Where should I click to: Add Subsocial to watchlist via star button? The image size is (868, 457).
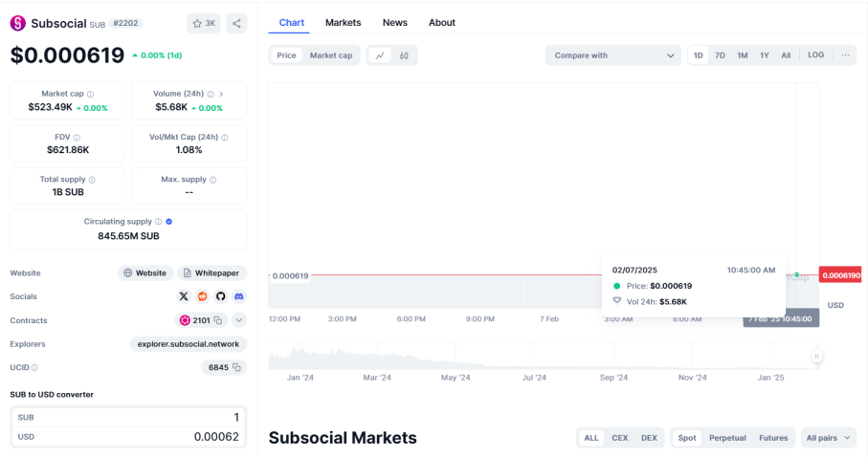coord(204,23)
